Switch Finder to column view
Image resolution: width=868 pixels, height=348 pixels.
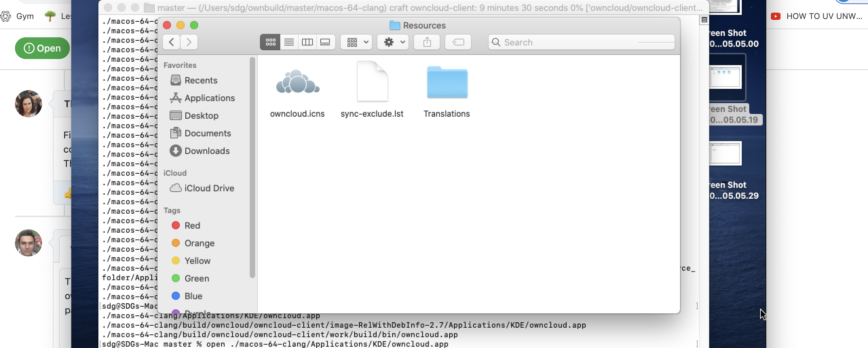coord(307,42)
